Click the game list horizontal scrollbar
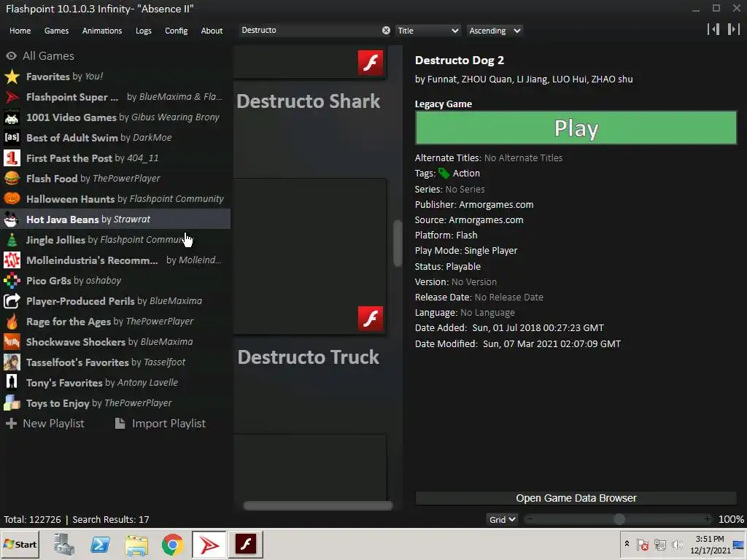Screen dimensions: 747x560 (x=318, y=505)
